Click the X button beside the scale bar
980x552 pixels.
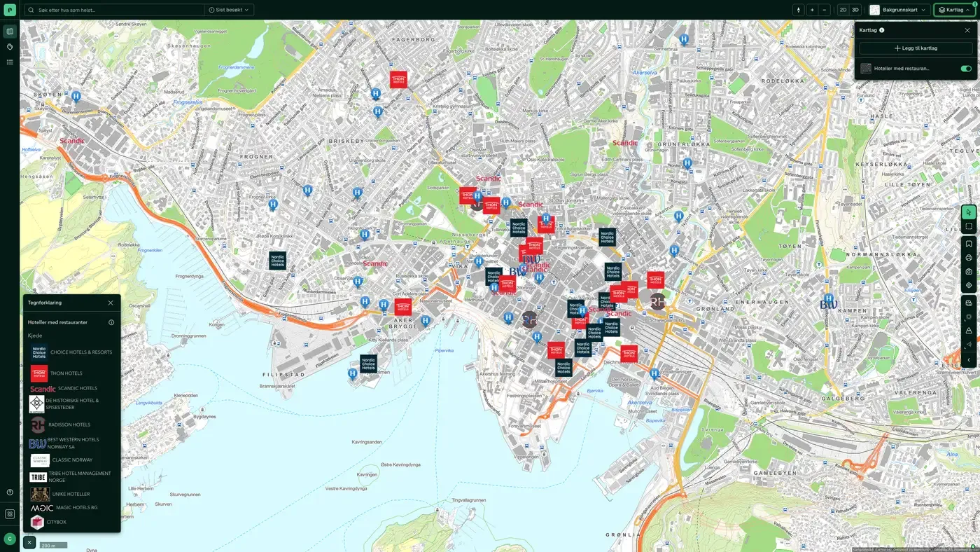29,542
